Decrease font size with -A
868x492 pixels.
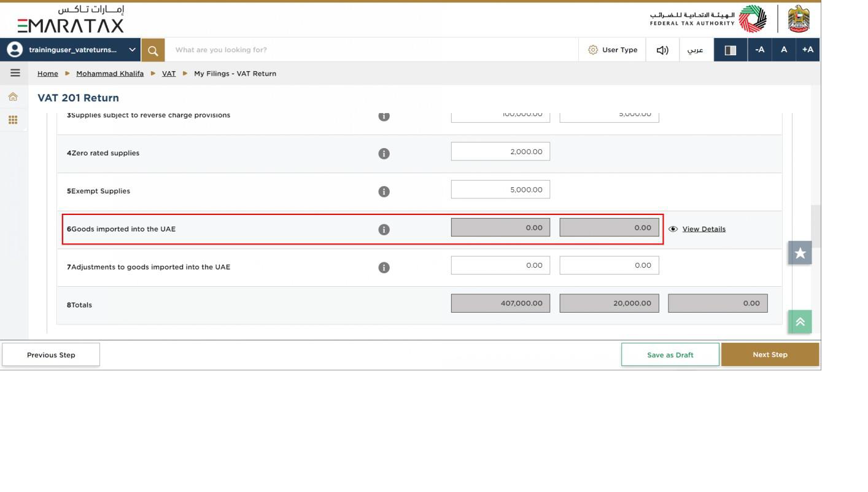pos(759,50)
